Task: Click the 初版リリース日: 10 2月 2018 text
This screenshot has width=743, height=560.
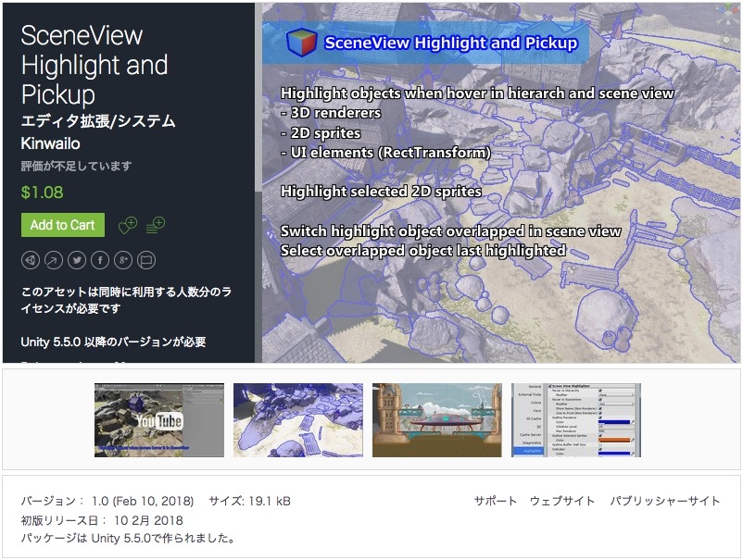Action: coord(102,520)
